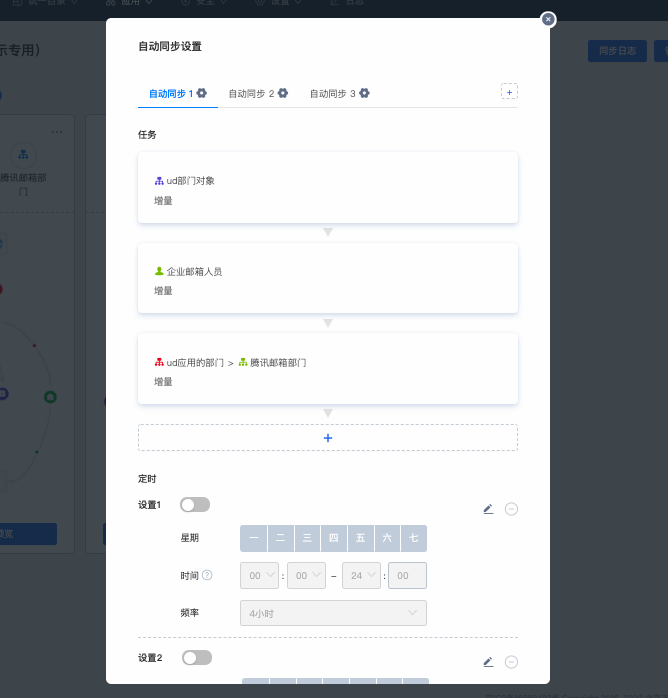
Task: Open the start minute dropdown
Action: (x=307, y=576)
